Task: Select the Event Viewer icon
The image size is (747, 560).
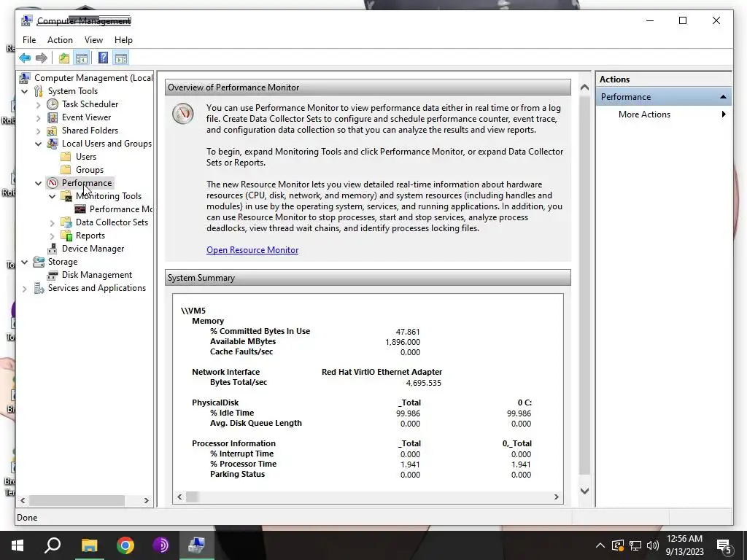Action: (x=53, y=117)
